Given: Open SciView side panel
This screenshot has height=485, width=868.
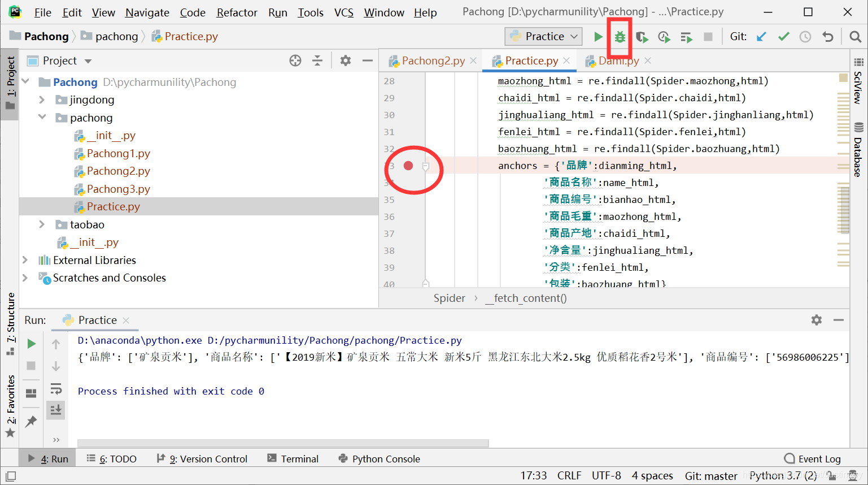Looking at the screenshot, I should point(858,81).
